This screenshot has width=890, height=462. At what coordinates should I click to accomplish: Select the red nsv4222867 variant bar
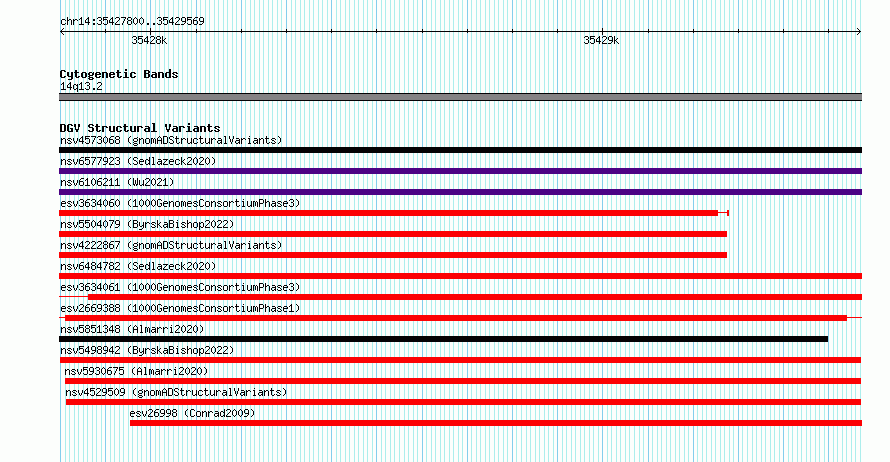point(393,255)
